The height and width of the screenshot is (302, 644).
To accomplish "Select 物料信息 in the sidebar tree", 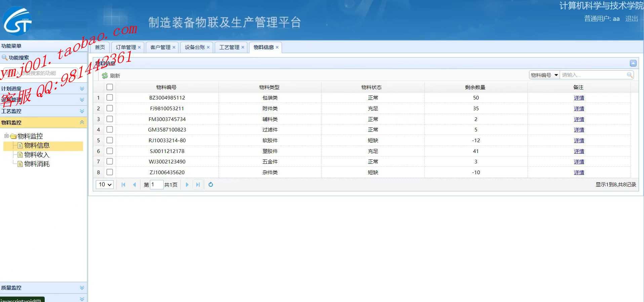I will (37, 145).
